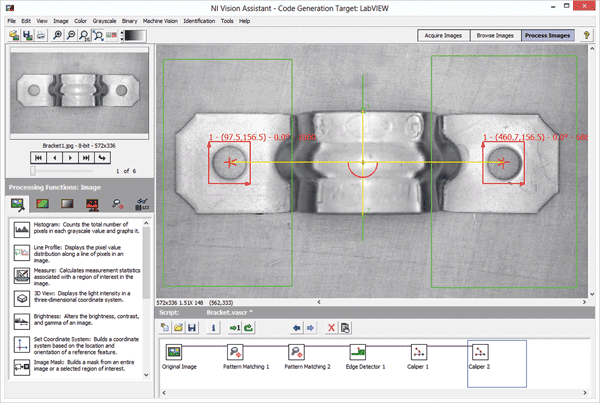Choose the Brightness function icon

point(22,321)
